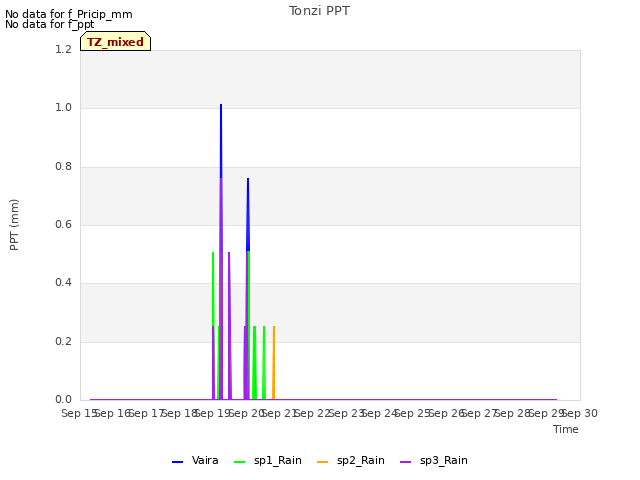This screenshot has width=640, height=480.
Task: Toggle the sp2_Rain legend entry
Action: coord(351,461)
